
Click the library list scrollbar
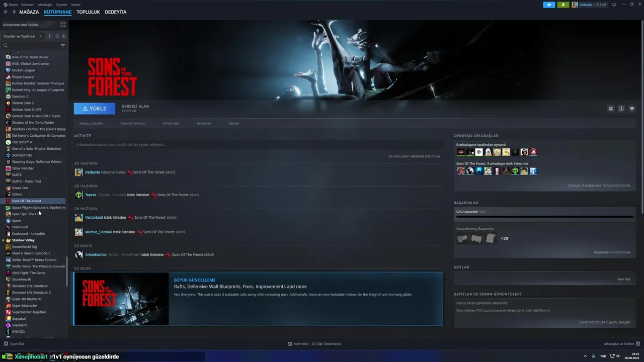point(67,271)
